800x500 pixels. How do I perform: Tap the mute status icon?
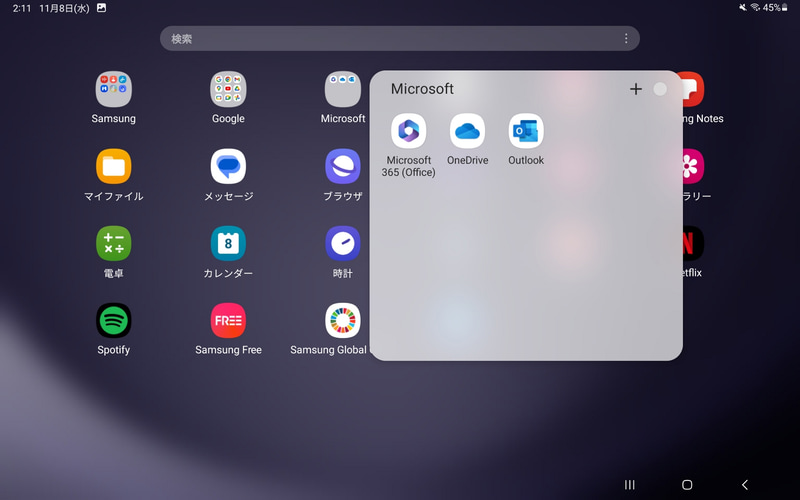pos(743,8)
